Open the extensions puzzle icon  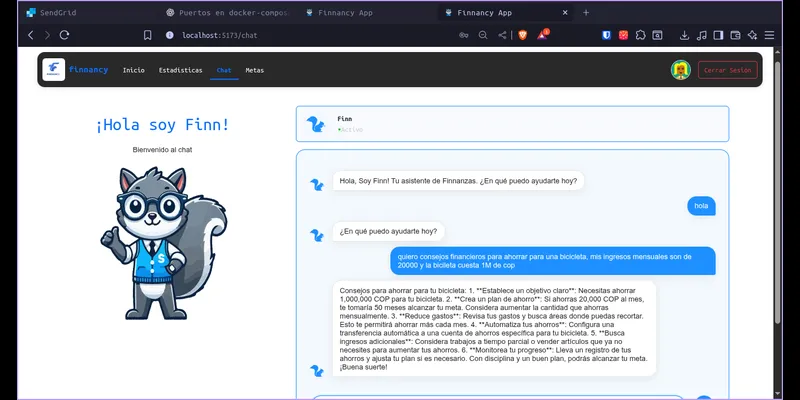pos(641,35)
